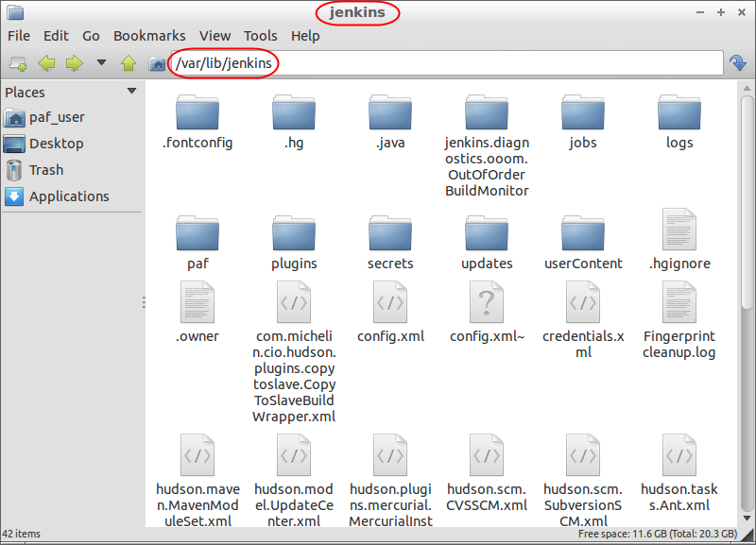Open the File menu
The image size is (756, 545).
click(x=19, y=36)
